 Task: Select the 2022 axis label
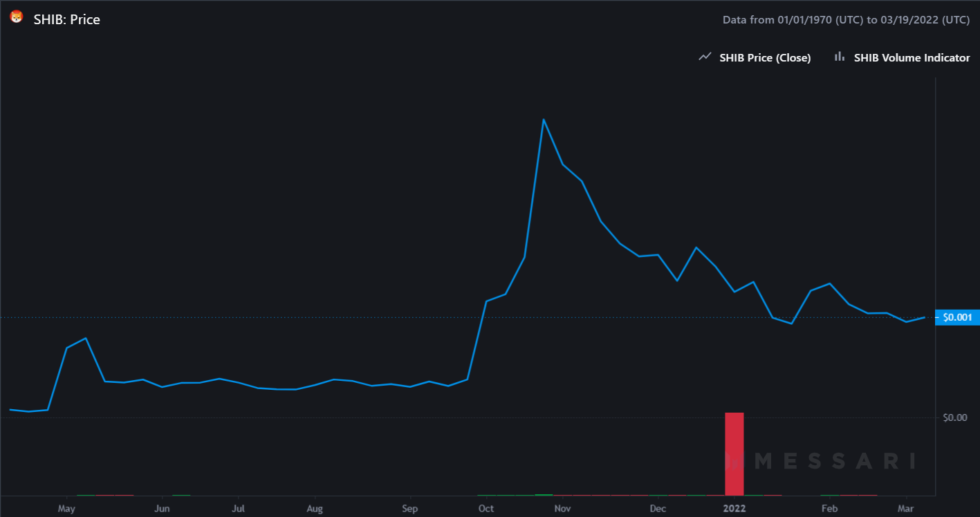click(x=734, y=508)
